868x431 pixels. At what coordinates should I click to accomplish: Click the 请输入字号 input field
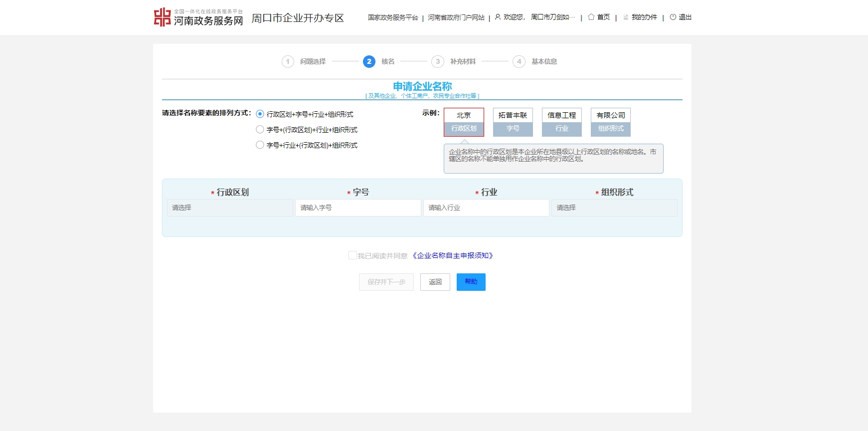[358, 208]
